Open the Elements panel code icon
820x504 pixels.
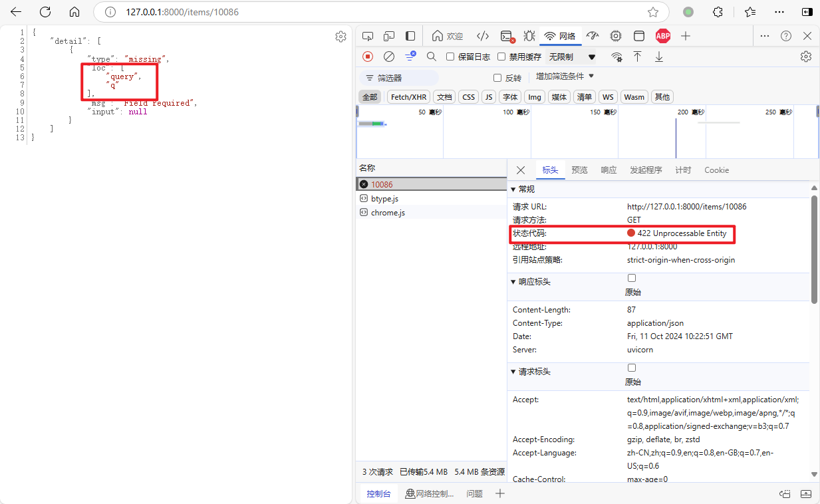coord(483,36)
